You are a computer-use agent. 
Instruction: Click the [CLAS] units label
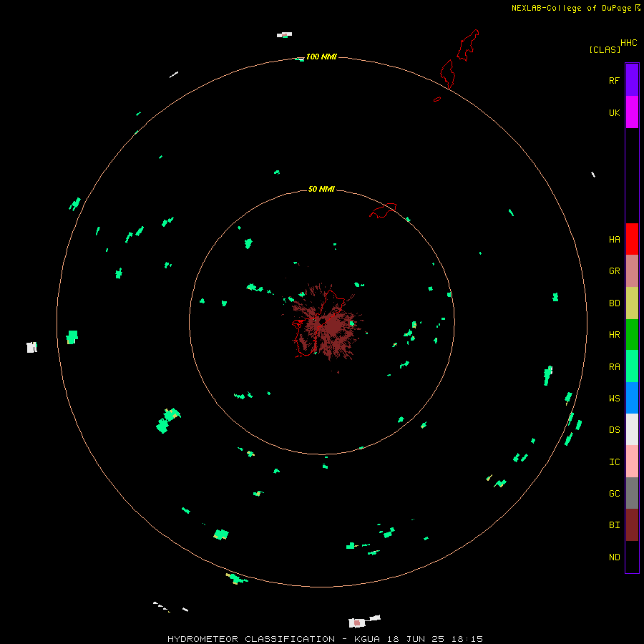(x=605, y=49)
